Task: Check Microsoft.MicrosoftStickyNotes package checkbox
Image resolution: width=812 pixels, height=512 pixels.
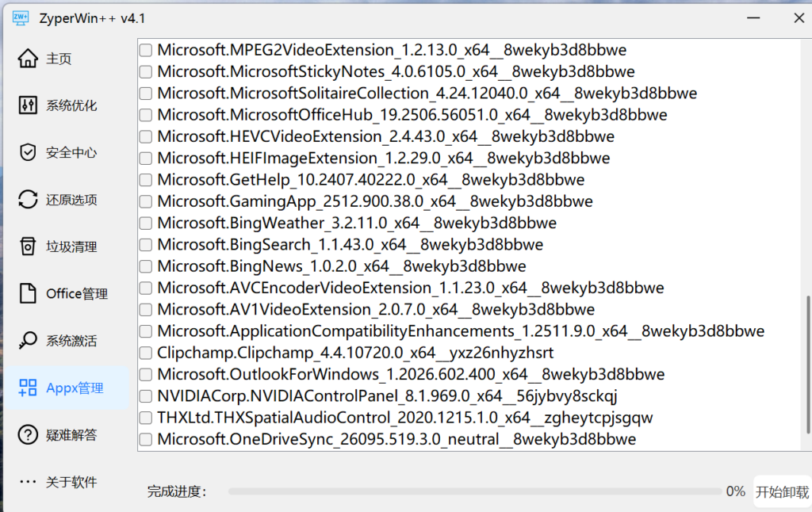Action: 146,71
